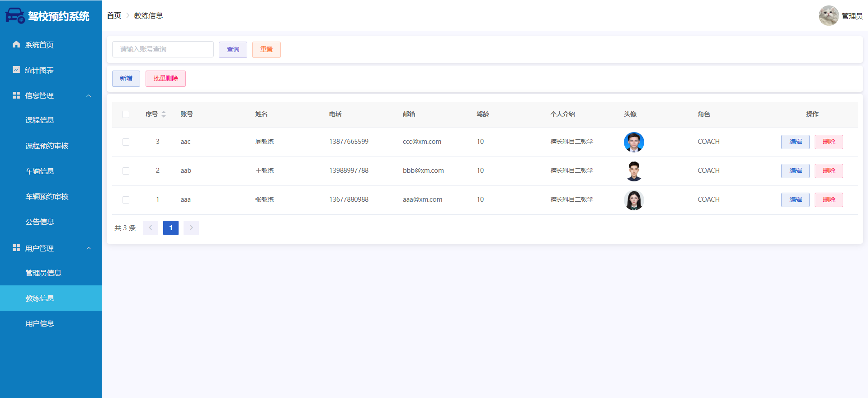Viewport: 868px width, 398px height.
Task: Click the 管理员 username in header
Action: click(852, 16)
